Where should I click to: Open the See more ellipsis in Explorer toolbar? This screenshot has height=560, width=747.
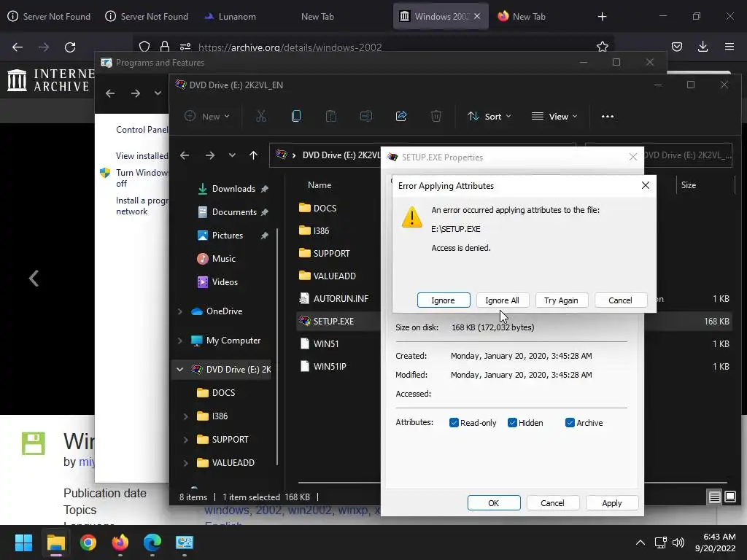pyautogui.click(x=608, y=116)
